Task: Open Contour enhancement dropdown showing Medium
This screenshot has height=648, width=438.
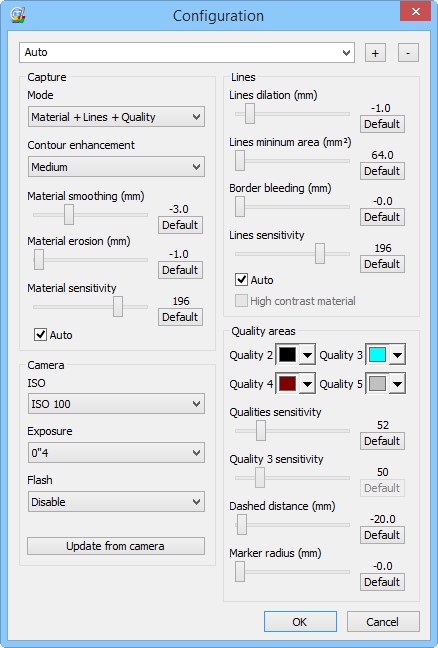Action: pos(116,167)
